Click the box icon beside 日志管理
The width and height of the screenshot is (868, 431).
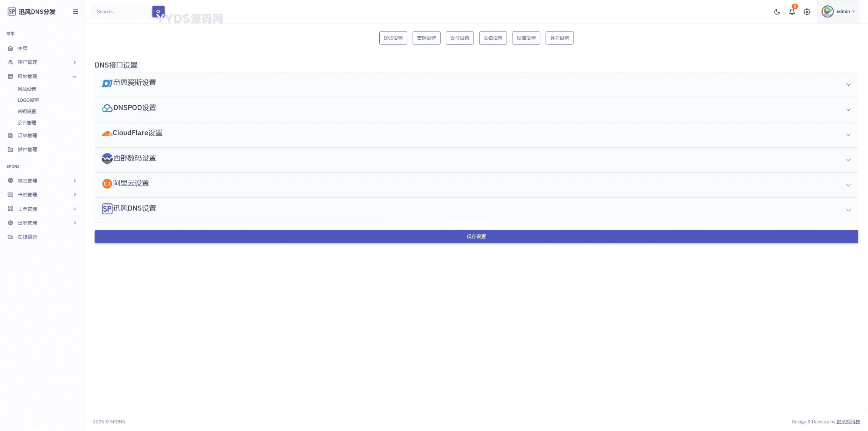(11, 223)
